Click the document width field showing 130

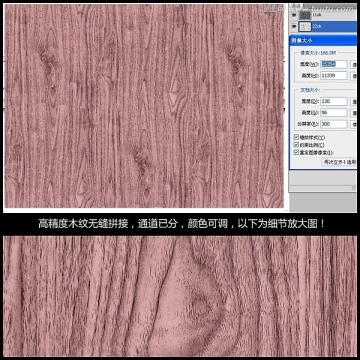coord(334,101)
